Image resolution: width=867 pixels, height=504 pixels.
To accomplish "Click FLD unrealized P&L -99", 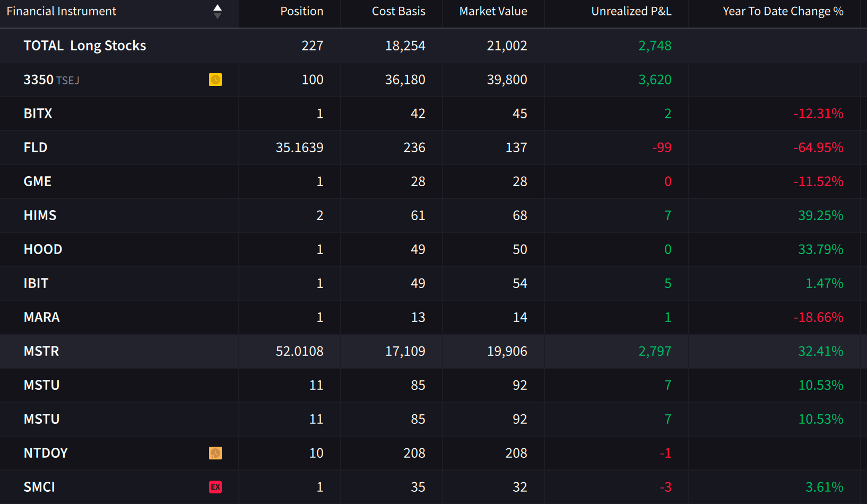I will coord(662,147).
